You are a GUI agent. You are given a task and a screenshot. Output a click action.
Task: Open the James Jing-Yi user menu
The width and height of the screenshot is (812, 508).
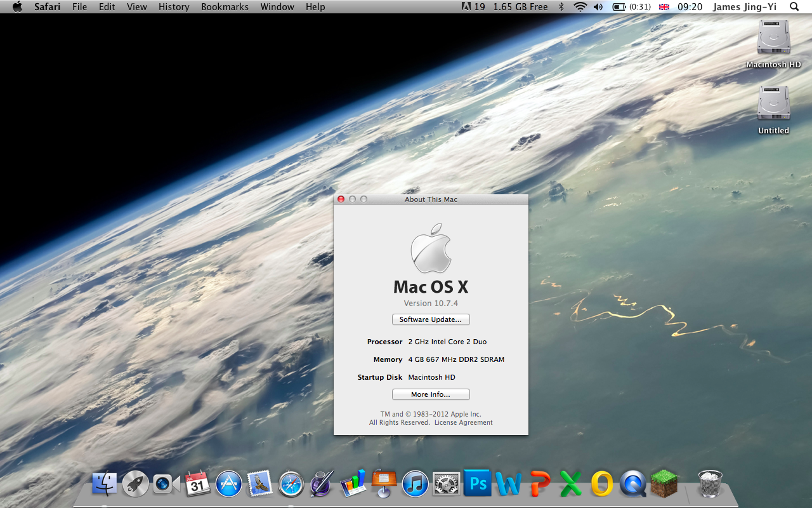[x=745, y=7]
